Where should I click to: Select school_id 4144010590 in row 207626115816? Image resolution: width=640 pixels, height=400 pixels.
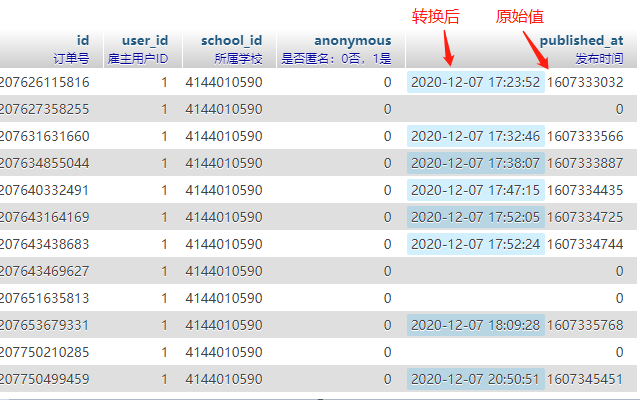click(224, 82)
